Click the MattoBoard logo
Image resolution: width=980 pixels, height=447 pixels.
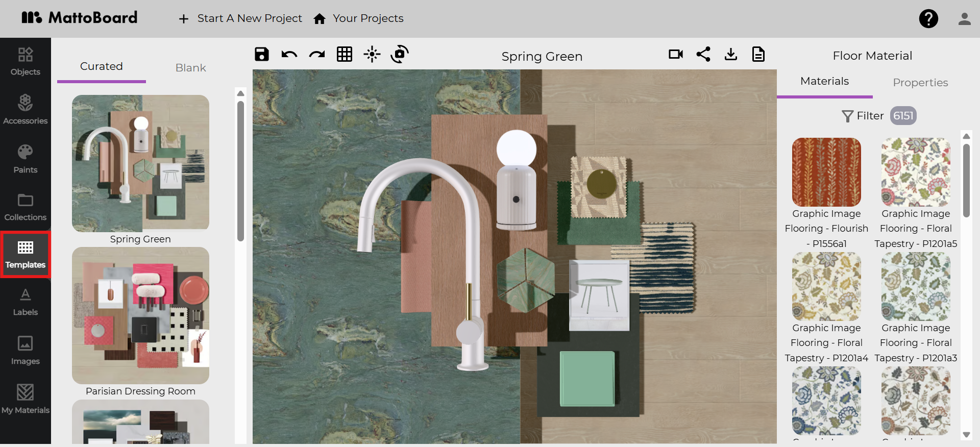(79, 18)
